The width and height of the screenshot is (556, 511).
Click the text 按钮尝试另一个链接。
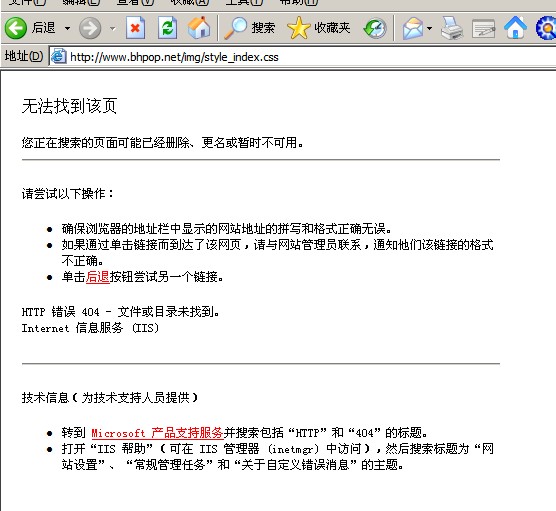point(167,277)
